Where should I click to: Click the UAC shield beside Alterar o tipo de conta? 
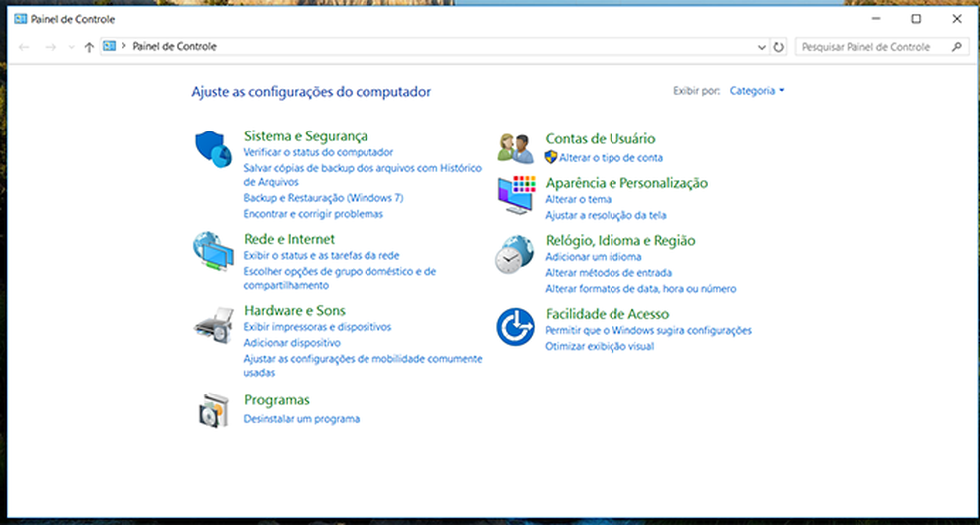tap(550, 157)
